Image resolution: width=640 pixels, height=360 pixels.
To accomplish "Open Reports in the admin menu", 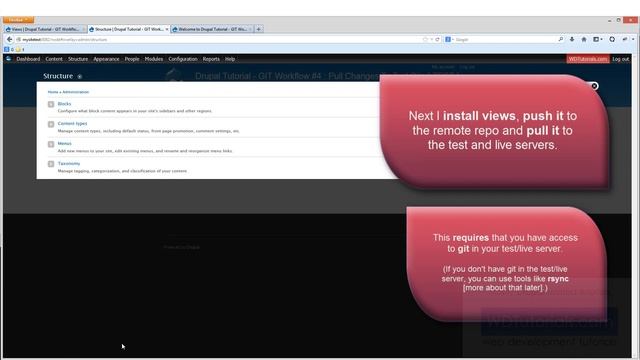I will click(211, 59).
